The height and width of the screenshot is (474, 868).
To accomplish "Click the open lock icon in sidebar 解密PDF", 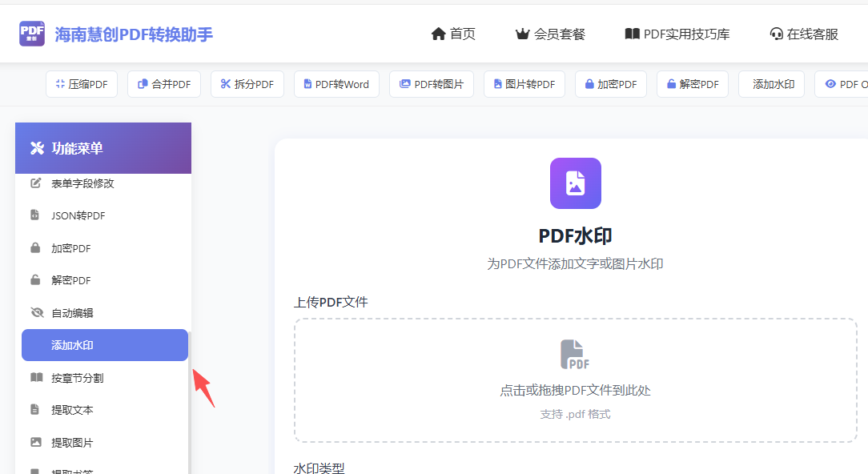I will [35, 279].
